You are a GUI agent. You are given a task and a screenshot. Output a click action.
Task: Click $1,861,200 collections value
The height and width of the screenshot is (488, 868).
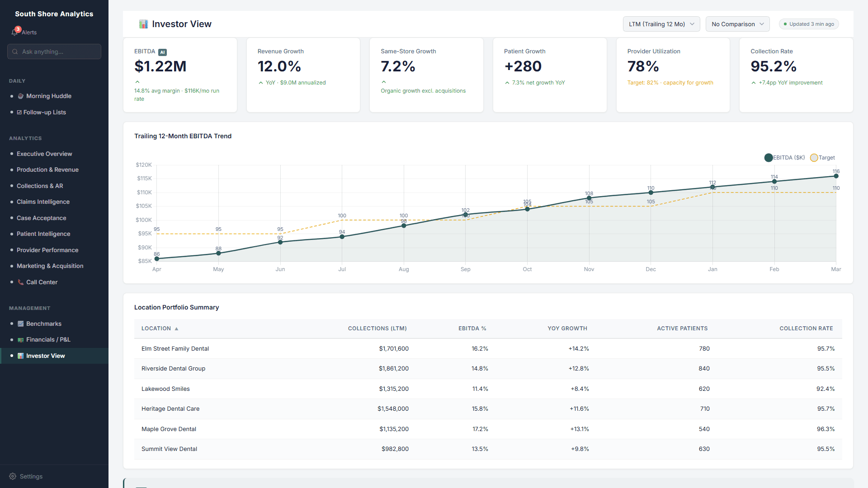pos(393,369)
